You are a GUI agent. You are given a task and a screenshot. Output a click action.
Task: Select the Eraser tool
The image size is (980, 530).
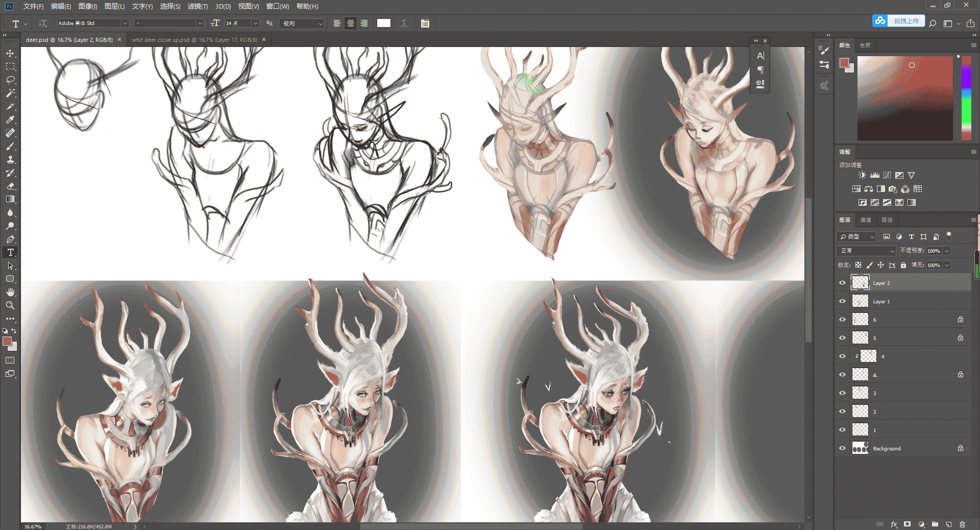(10, 186)
